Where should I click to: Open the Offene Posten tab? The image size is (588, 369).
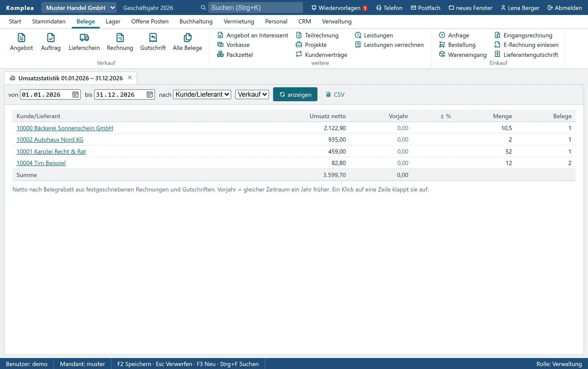(x=150, y=22)
